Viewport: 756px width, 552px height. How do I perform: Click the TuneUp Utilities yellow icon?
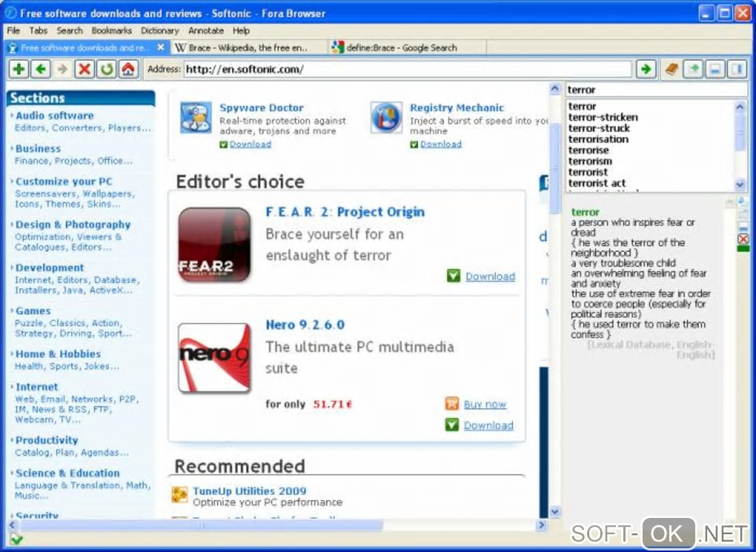(179, 495)
